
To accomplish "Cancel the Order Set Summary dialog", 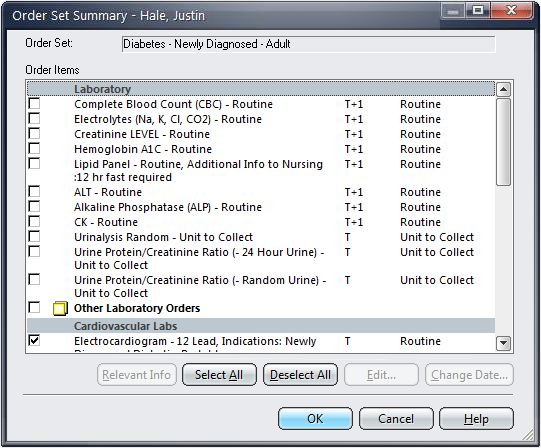I will point(396,419).
